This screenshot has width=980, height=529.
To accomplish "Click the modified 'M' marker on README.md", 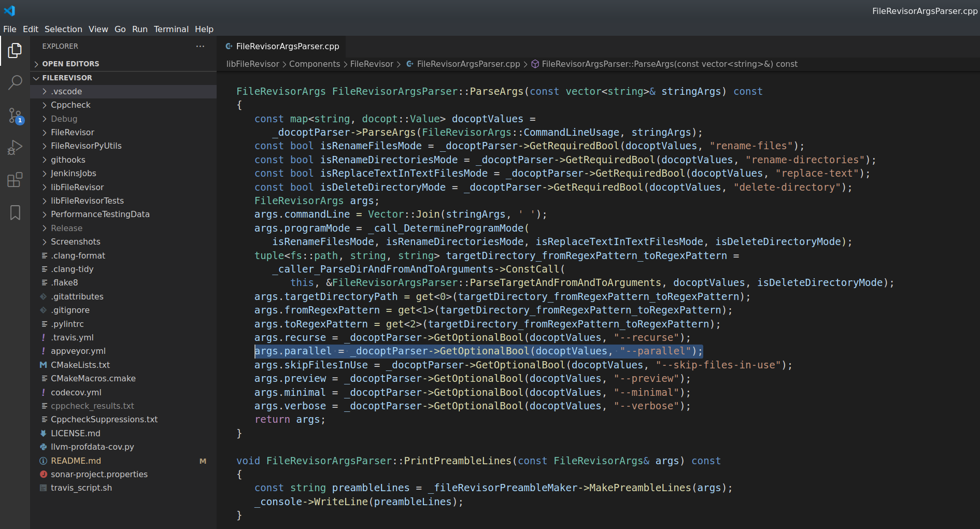I will pyautogui.click(x=203, y=461).
